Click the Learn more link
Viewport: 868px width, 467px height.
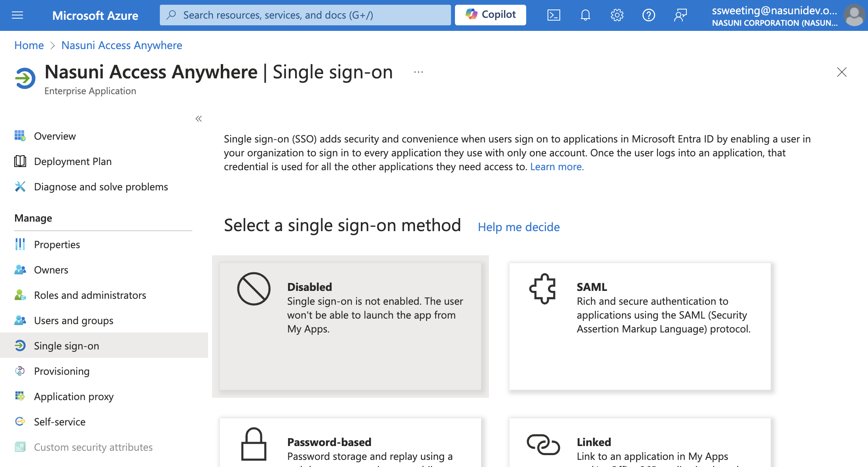(556, 167)
